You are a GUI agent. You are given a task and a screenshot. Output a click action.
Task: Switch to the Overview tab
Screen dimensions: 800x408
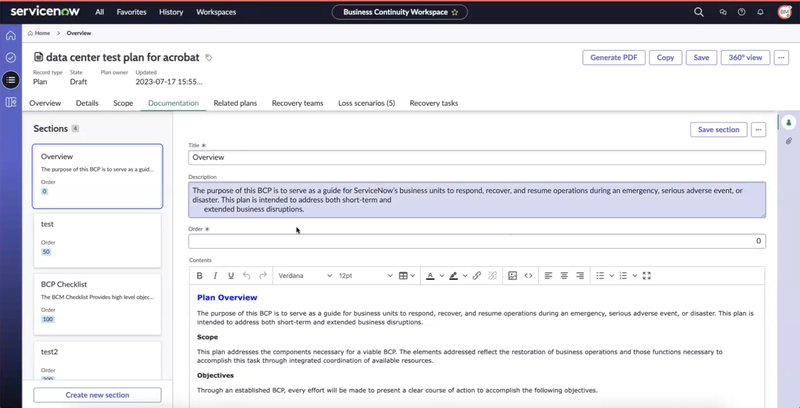click(x=45, y=103)
